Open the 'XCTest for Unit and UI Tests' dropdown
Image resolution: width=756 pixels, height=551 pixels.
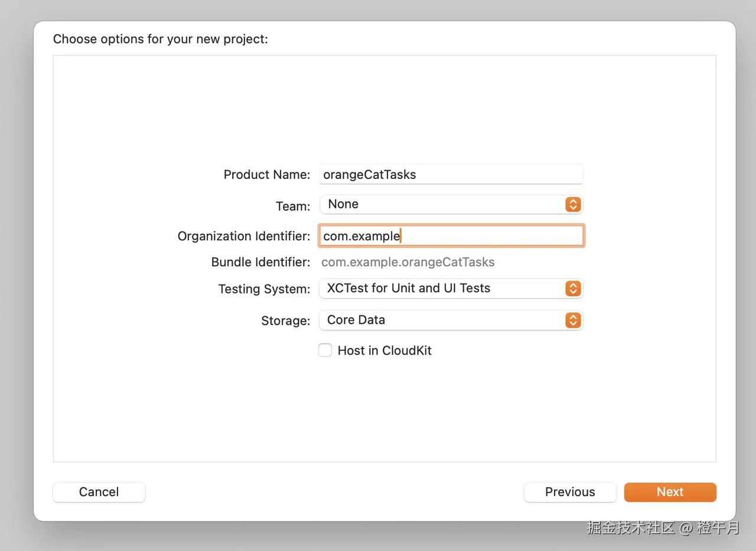point(443,288)
